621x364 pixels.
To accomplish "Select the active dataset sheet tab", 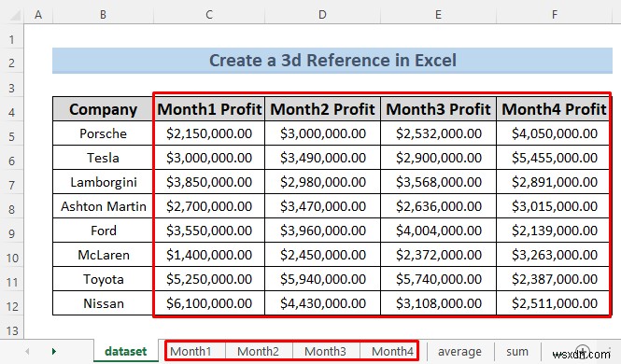I will click(126, 351).
